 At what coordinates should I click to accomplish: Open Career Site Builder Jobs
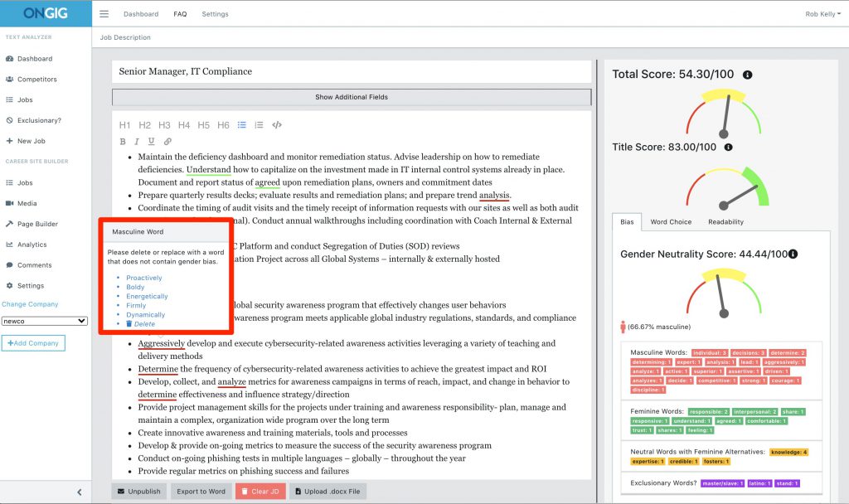(19, 183)
